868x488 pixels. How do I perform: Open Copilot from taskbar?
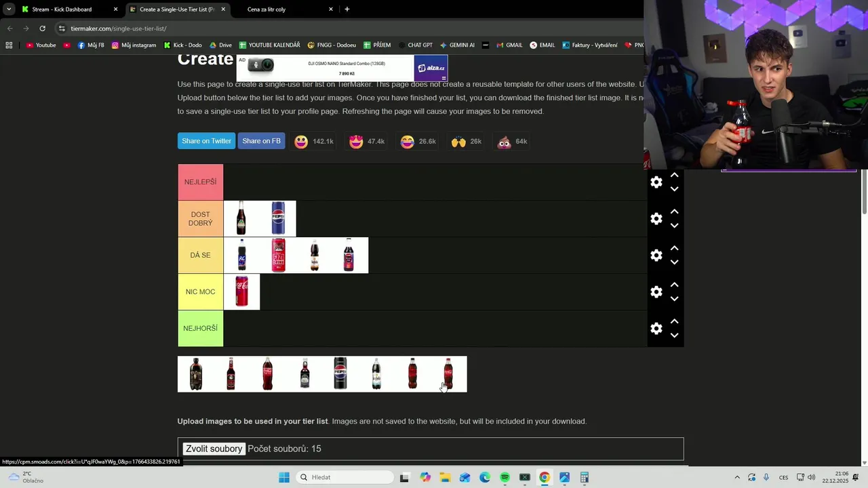[x=425, y=477]
